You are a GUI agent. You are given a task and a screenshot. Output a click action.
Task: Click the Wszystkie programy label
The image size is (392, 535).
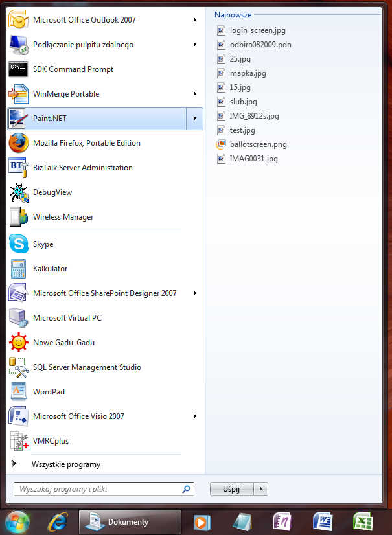click(x=66, y=464)
